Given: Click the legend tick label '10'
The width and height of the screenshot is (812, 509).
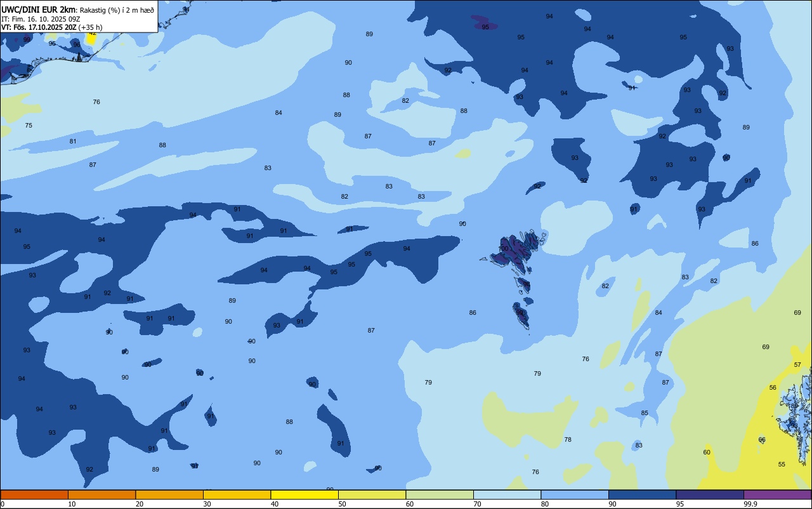Looking at the screenshot, I should pyautogui.click(x=72, y=504).
